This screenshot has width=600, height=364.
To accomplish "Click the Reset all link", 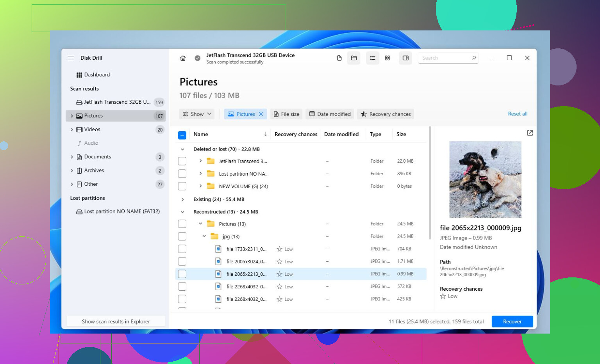I will click(x=518, y=114).
